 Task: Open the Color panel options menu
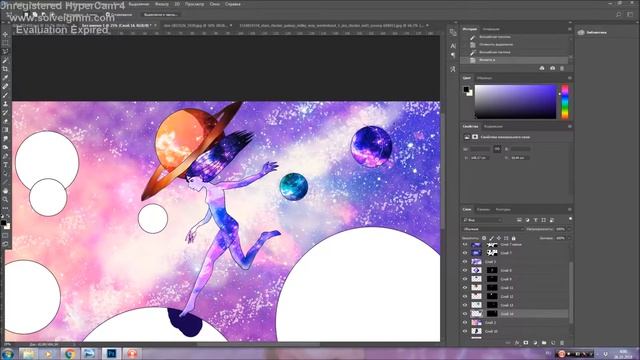point(569,78)
